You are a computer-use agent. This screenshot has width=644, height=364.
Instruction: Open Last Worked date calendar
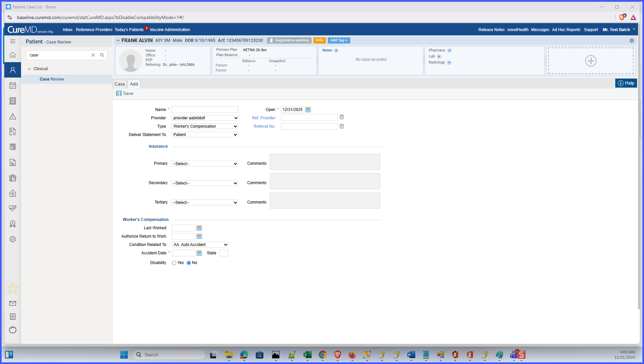tap(199, 228)
